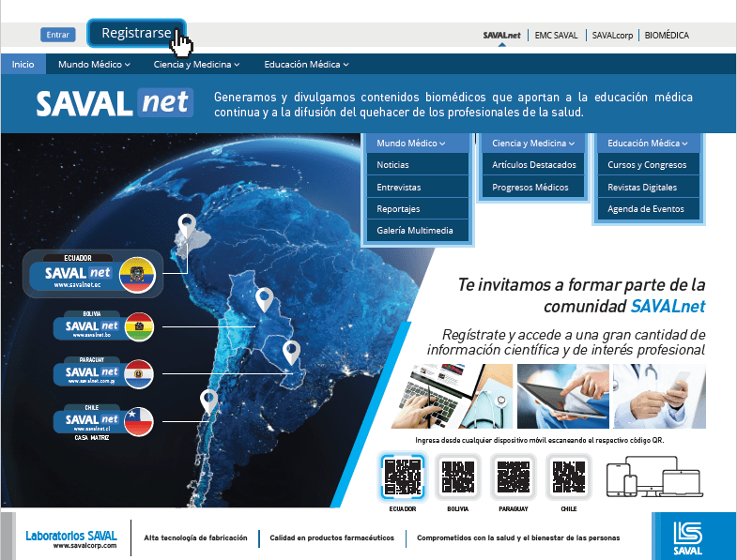Click the Paraguay QR code icon
This screenshot has height=560, width=737.
pyautogui.click(x=513, y=477)
